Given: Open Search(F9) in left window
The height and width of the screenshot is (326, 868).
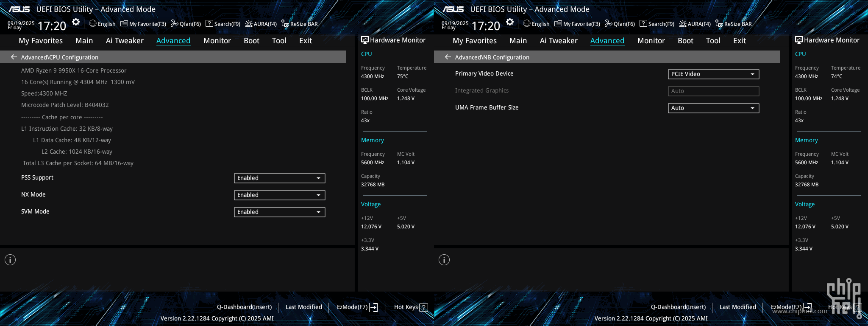Looking at the screenshot, I should pyautogui.click(x=223, y=24).
